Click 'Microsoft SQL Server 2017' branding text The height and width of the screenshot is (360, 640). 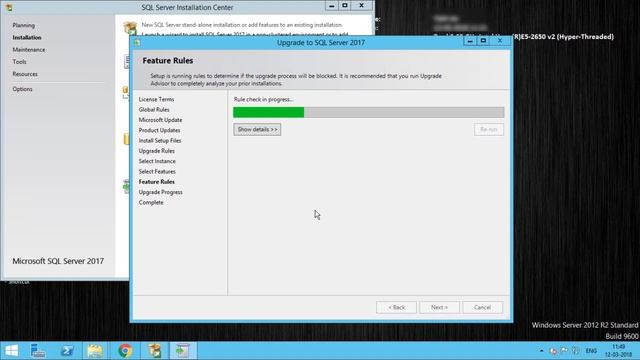tap(58, 261)
